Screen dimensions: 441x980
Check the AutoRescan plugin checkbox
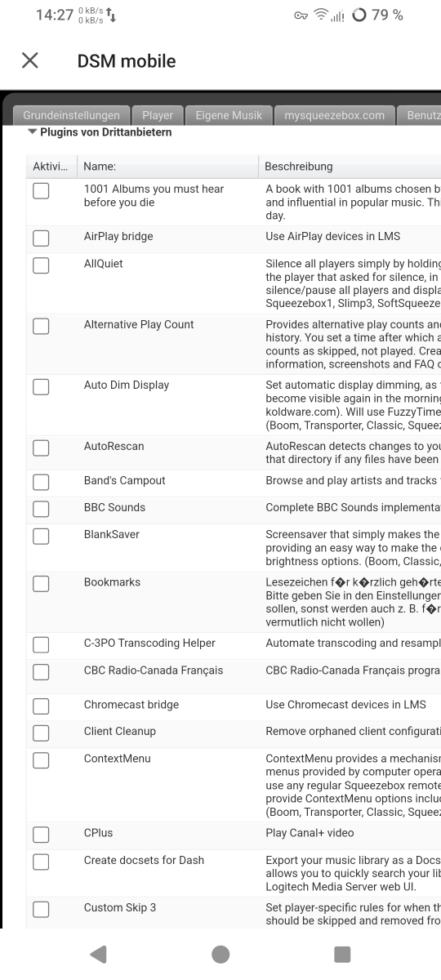click(41, 448)
